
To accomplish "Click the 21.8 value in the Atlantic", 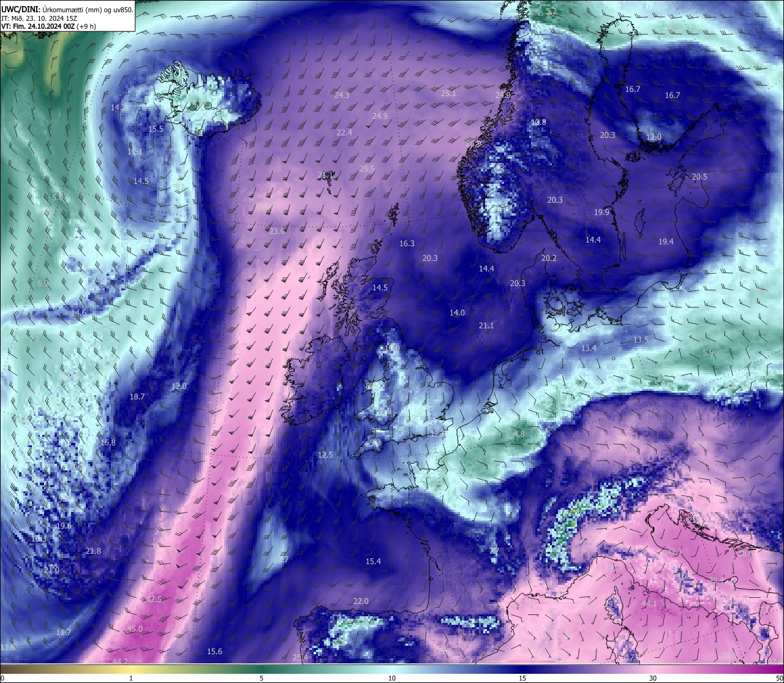I will pos(93,551).
